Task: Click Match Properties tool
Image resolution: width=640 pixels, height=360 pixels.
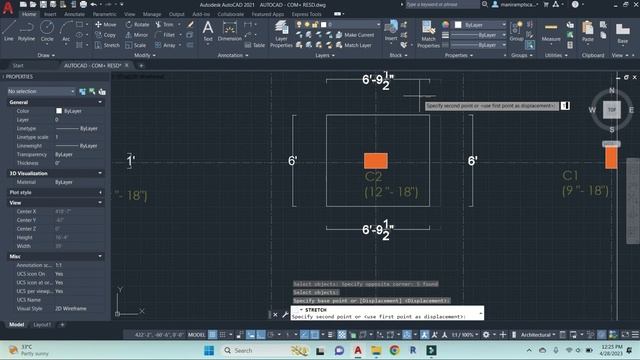Action: coord(428,34)
